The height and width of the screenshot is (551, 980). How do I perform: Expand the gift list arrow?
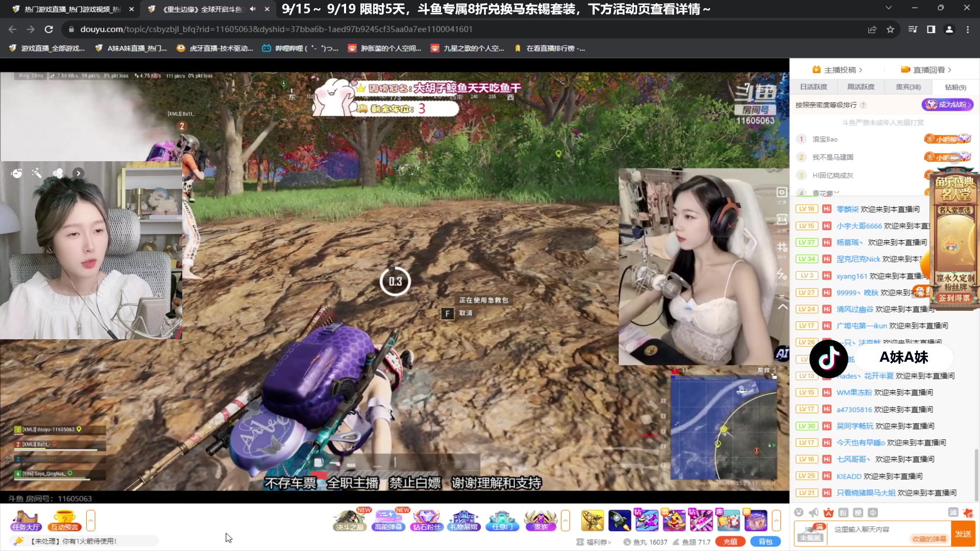coord(776,520)
